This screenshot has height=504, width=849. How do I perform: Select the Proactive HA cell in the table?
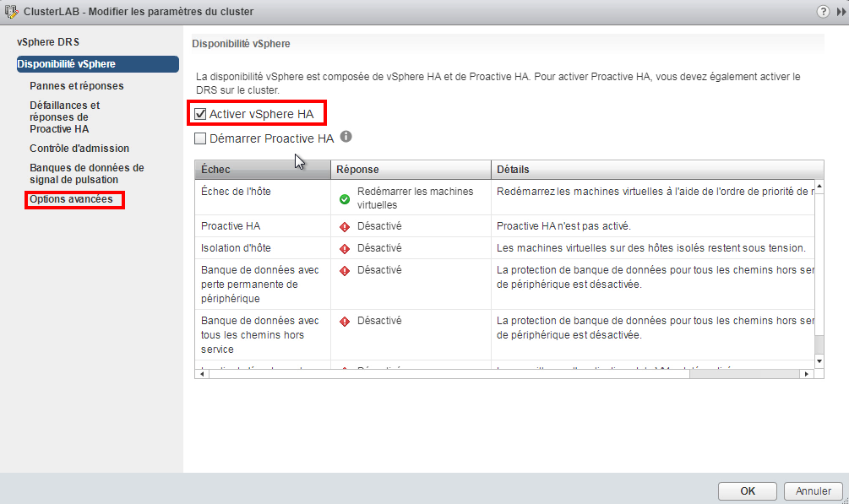(x=231, y=226)
